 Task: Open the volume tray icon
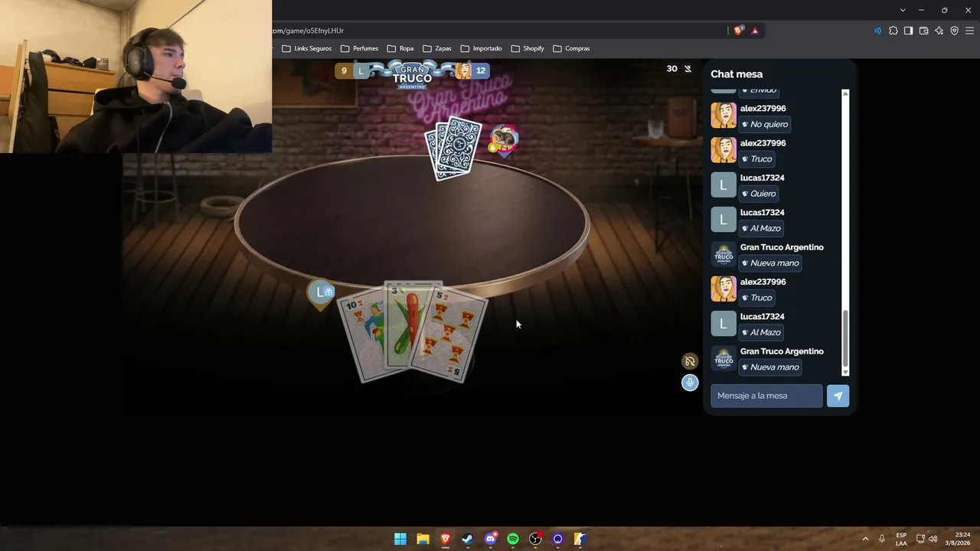tap(933, 539)
